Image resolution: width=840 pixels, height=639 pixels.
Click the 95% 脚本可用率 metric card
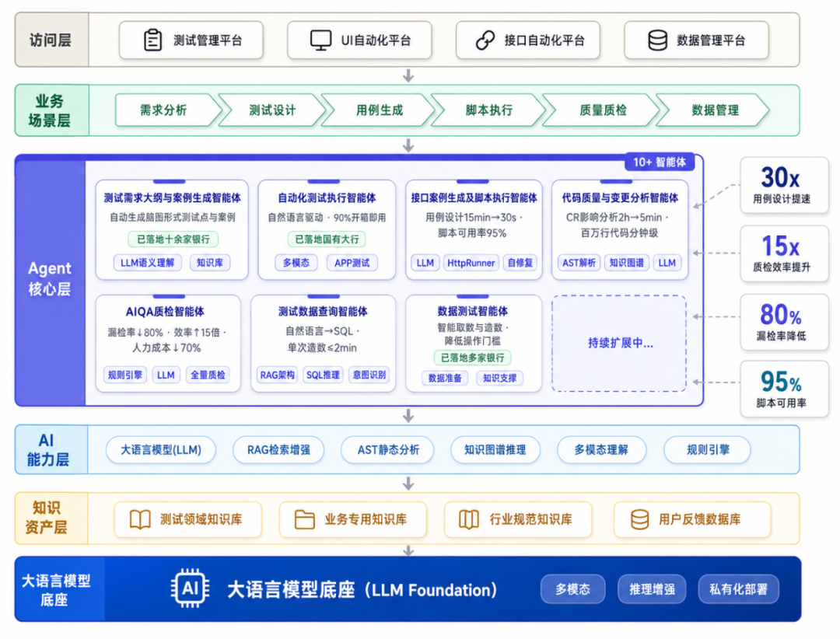[x=784, y=389]
